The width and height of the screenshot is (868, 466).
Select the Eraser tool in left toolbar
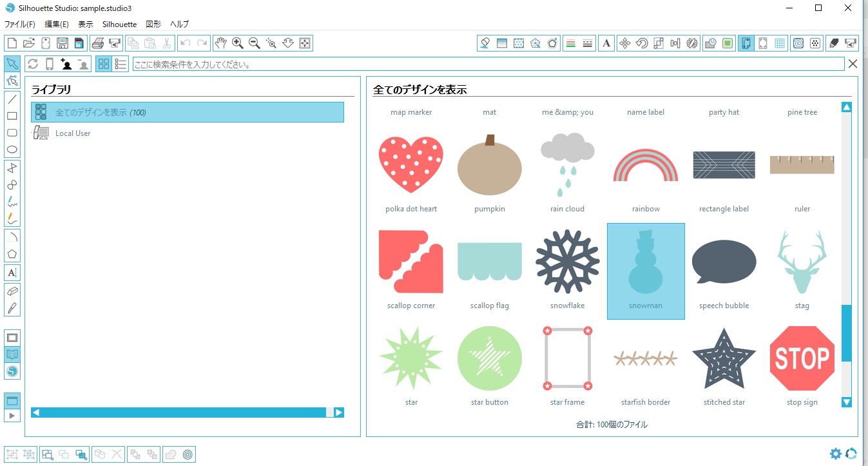point(12,291)
